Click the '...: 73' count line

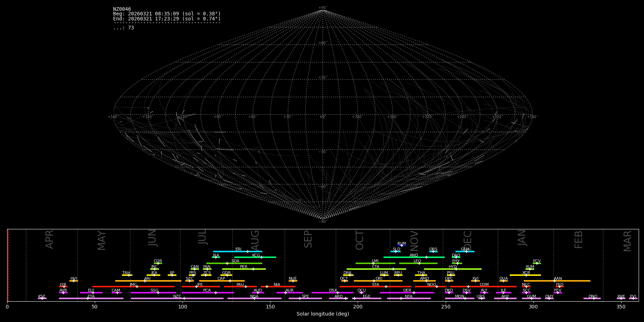pyautogui.click(x=123, y=28)
